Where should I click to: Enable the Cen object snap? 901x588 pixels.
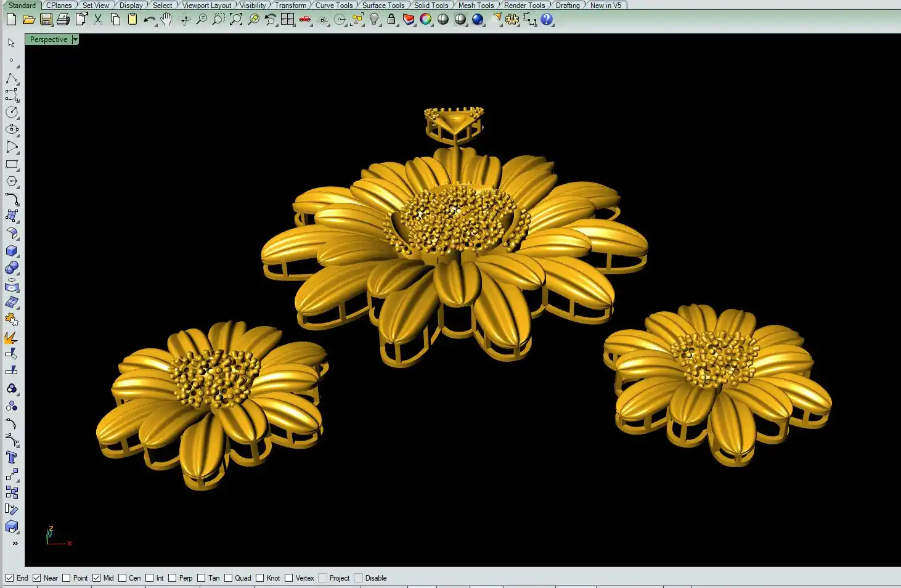tap(123, 578)
